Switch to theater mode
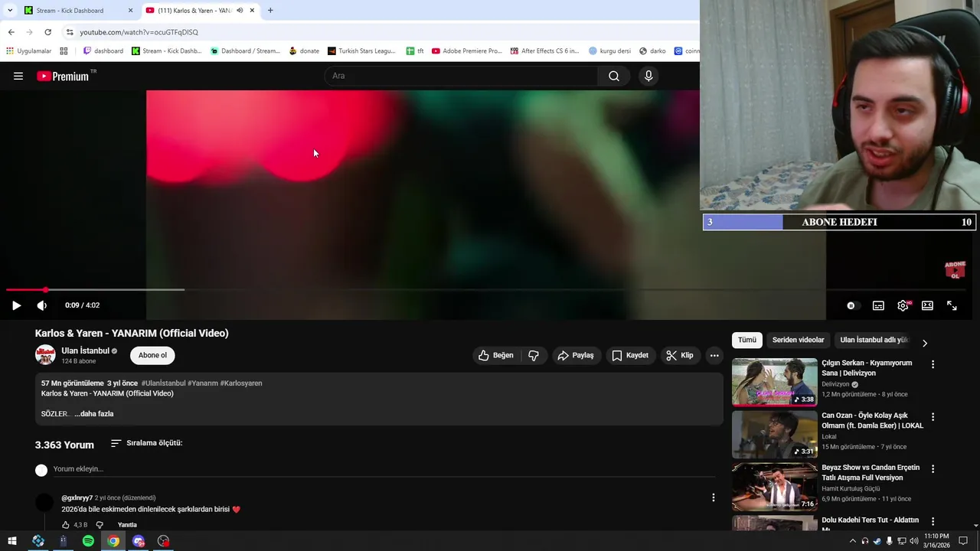The image size is (980, 551). [927, 305]
